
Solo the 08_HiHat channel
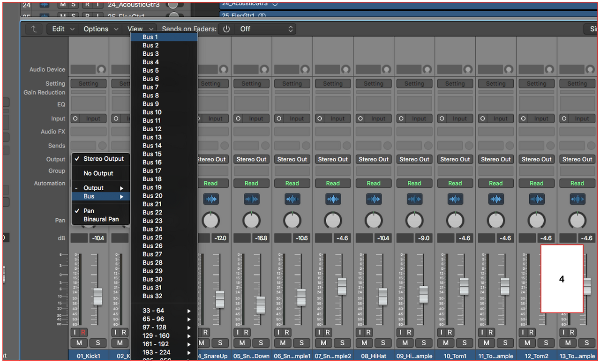383,343
